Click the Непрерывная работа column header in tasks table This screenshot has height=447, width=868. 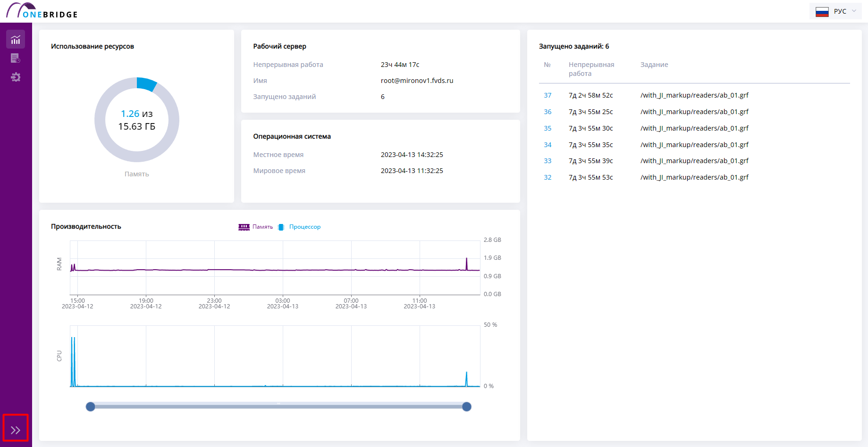(591, 69)
